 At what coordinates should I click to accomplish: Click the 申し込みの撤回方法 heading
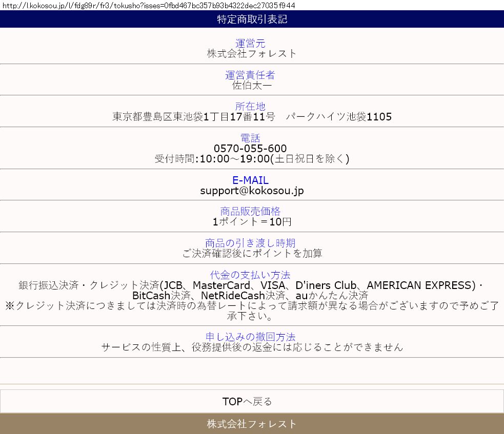point(250,337)
